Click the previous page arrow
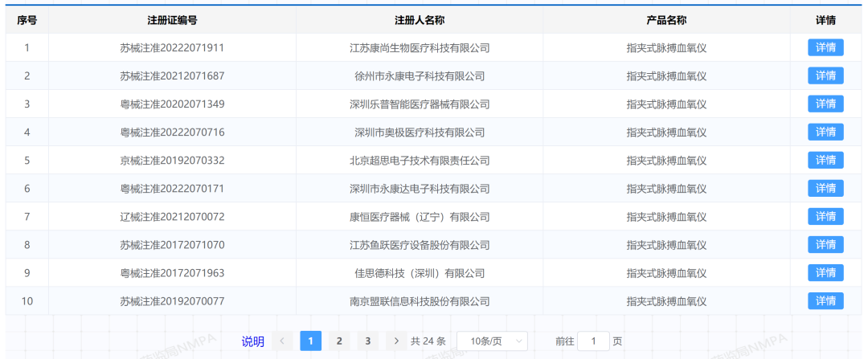The image size is (868, 359). 282,341
